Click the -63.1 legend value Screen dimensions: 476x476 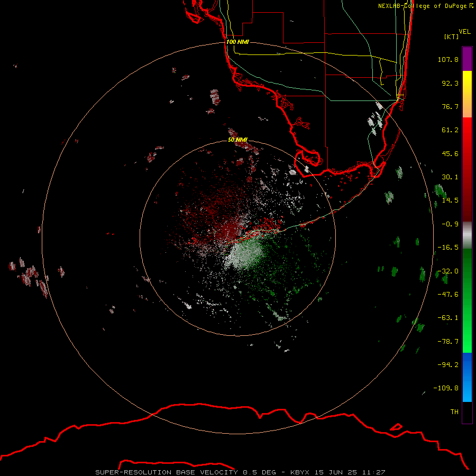point(448,318)
